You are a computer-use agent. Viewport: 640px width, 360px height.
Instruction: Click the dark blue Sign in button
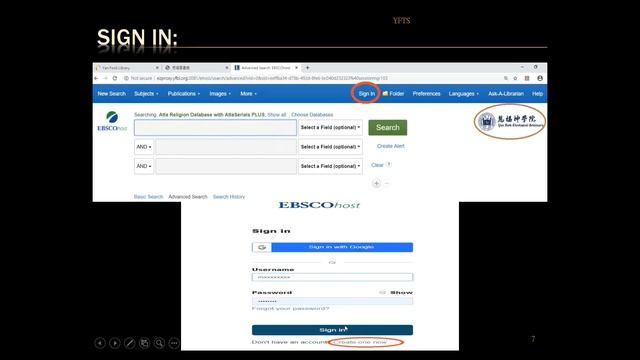(x=332, y=330)
